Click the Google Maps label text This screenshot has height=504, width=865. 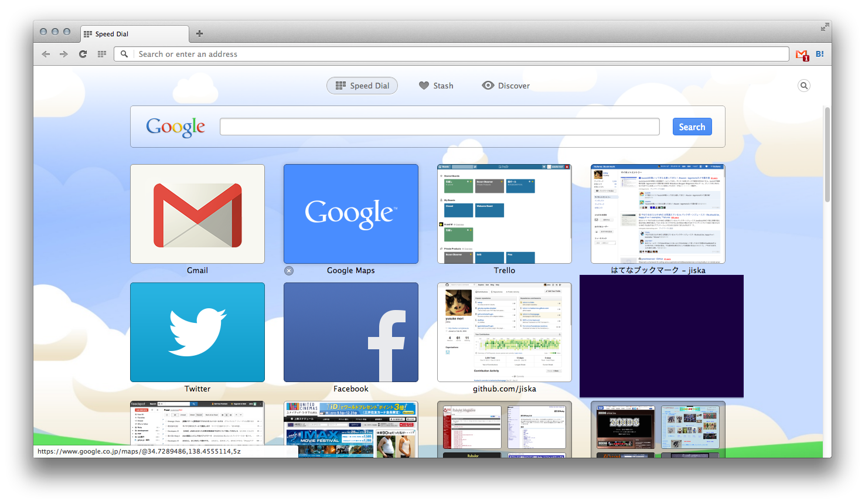(351, 270)
